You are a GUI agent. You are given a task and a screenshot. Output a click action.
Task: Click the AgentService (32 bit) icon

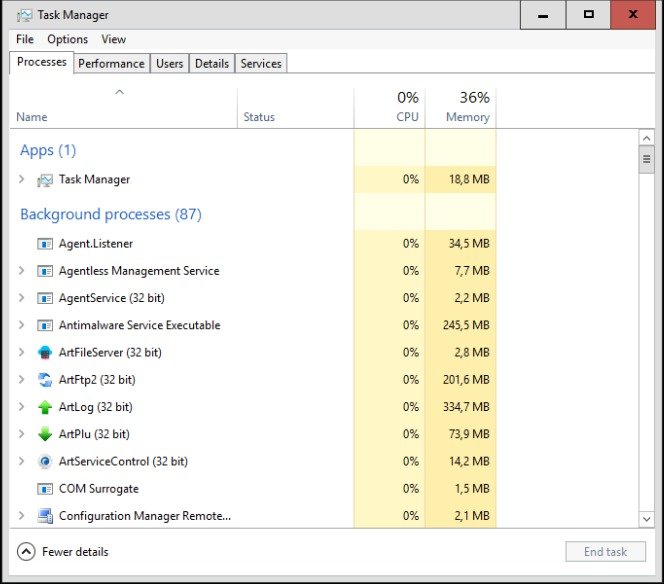45,298
